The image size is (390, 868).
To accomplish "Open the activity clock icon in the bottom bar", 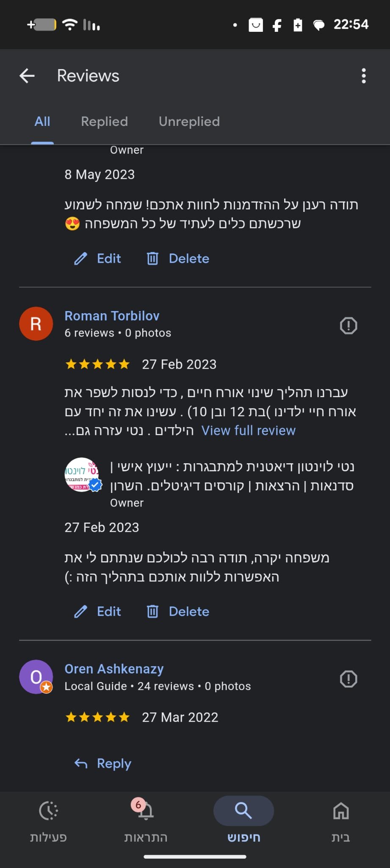I will click(48, 811).
